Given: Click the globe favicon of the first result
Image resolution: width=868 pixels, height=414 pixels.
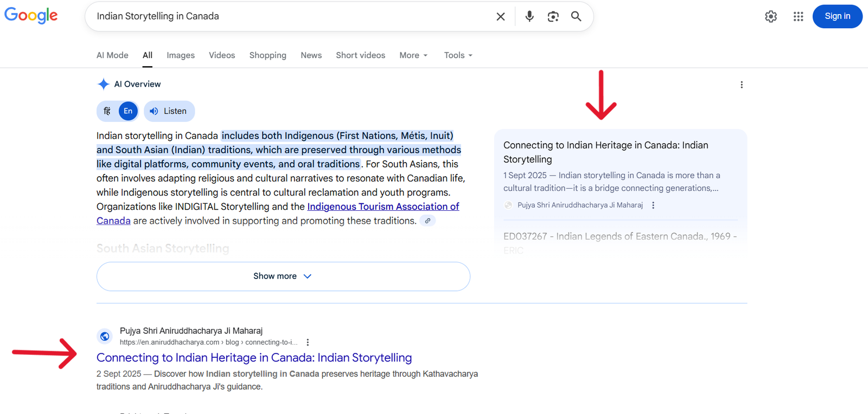Looking at the screenshot, I should [105, 337].
